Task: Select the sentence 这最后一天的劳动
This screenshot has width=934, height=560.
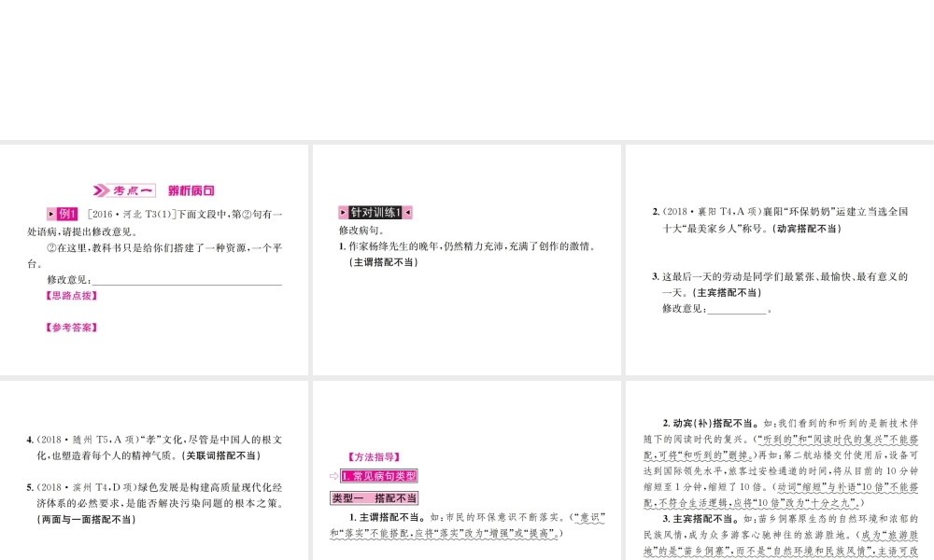Action: click(785, 285)
